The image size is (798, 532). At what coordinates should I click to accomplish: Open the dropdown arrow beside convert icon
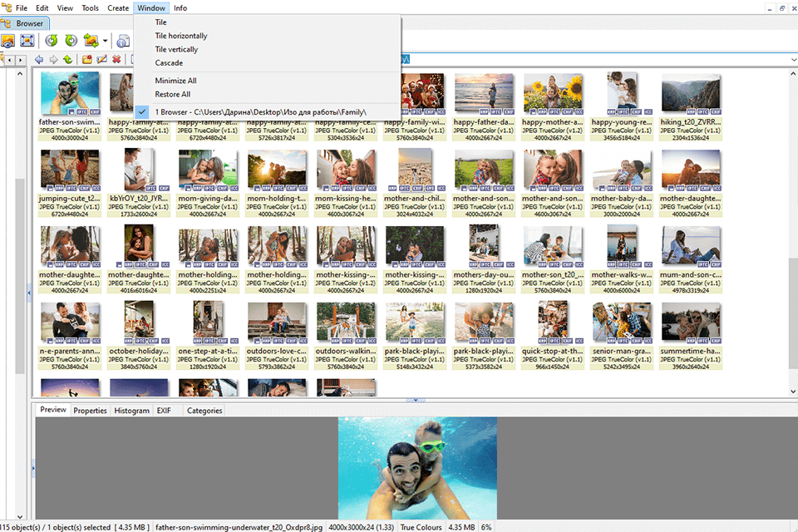[x=106, y=41]
